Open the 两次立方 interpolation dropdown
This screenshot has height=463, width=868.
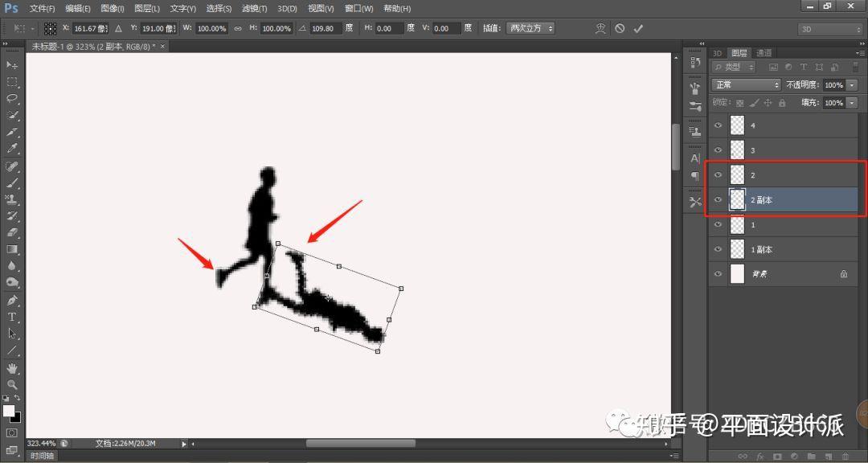[530, 28]
